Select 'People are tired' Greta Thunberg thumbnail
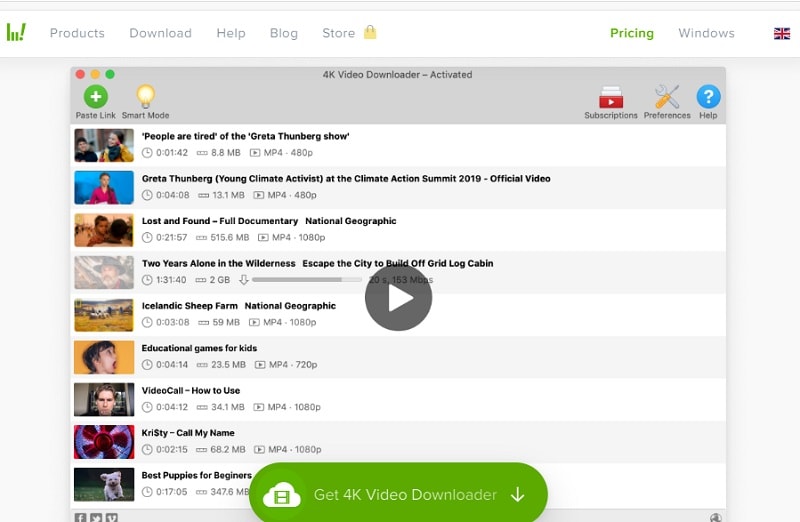 click(104, 145)
